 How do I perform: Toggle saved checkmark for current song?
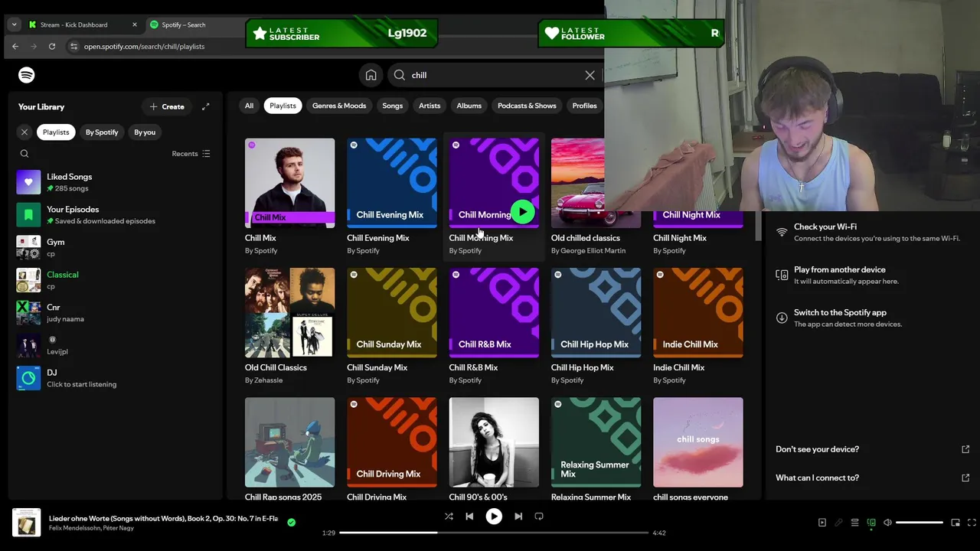click(x=291, y=522)
